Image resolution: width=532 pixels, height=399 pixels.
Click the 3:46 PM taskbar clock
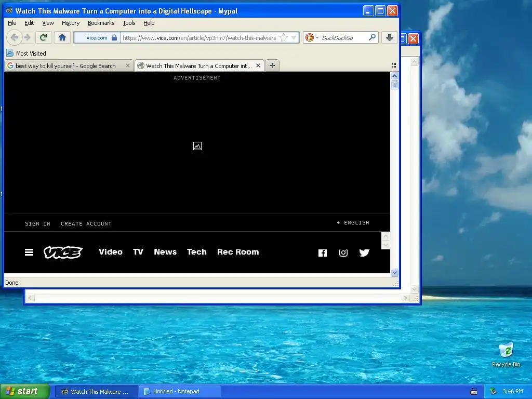(x=513, y=392)
